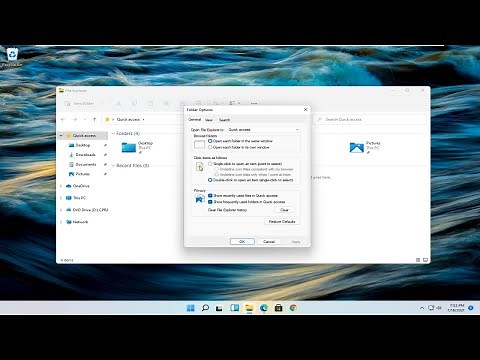Expand the This PC tree node

[61, 198]
